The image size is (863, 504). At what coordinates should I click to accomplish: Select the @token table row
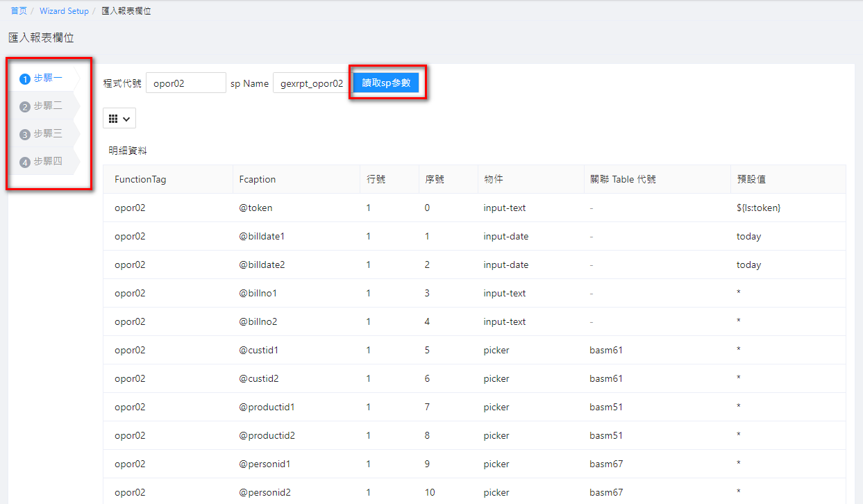474,208
